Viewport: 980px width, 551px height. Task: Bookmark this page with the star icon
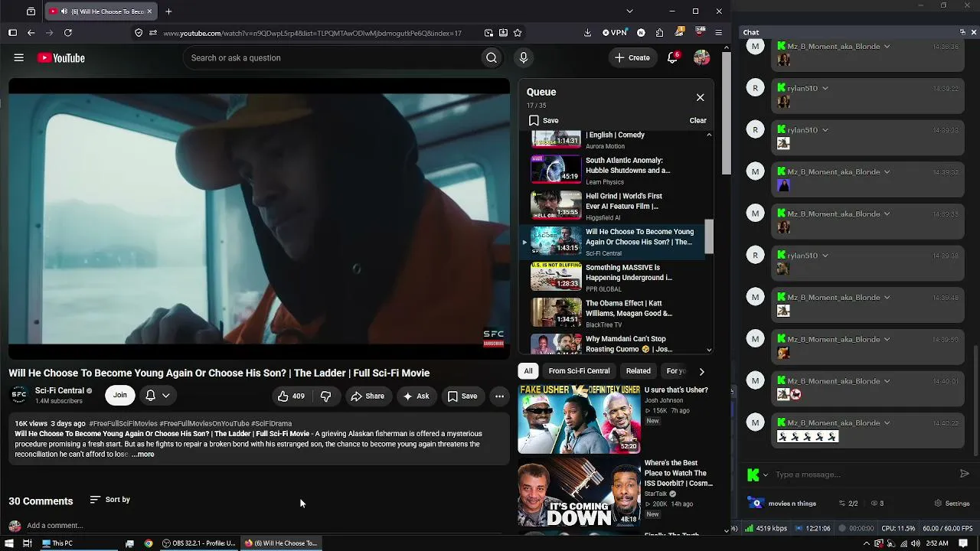coord(518,33)
